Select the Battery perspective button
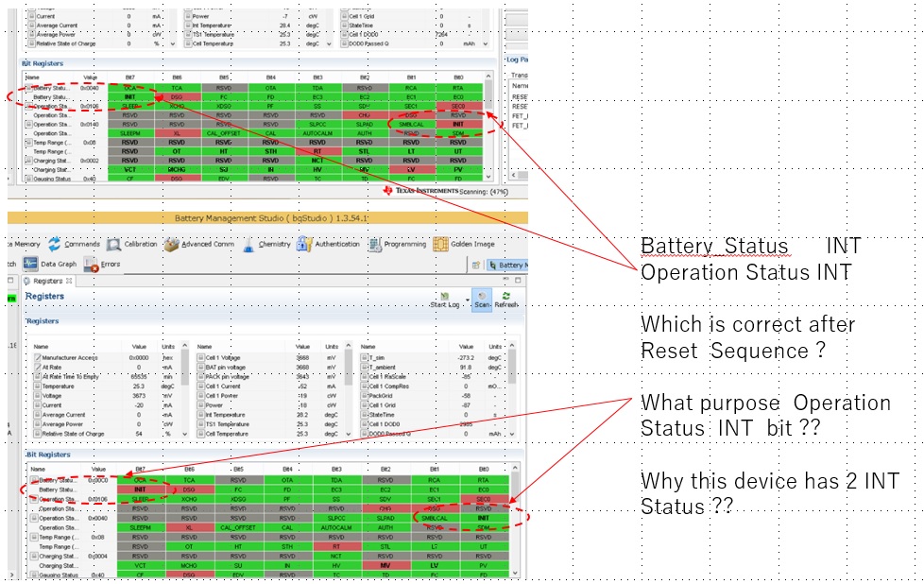 coord(507,266)
